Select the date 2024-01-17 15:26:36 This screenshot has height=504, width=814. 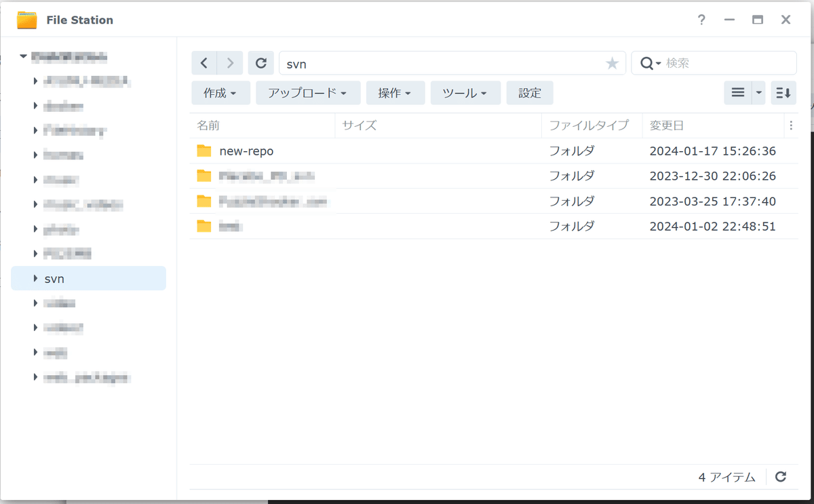tap(712, 151)
